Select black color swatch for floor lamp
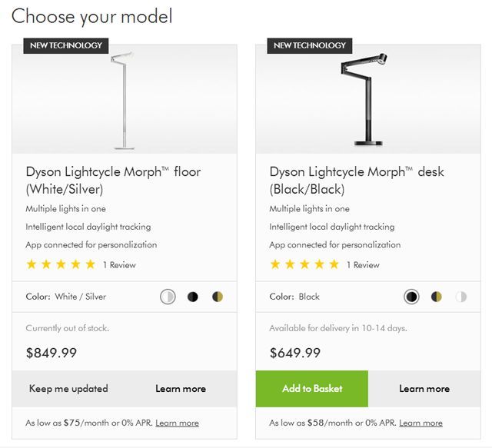The width and height of the screenshot is (492, 448). point(193,297)
